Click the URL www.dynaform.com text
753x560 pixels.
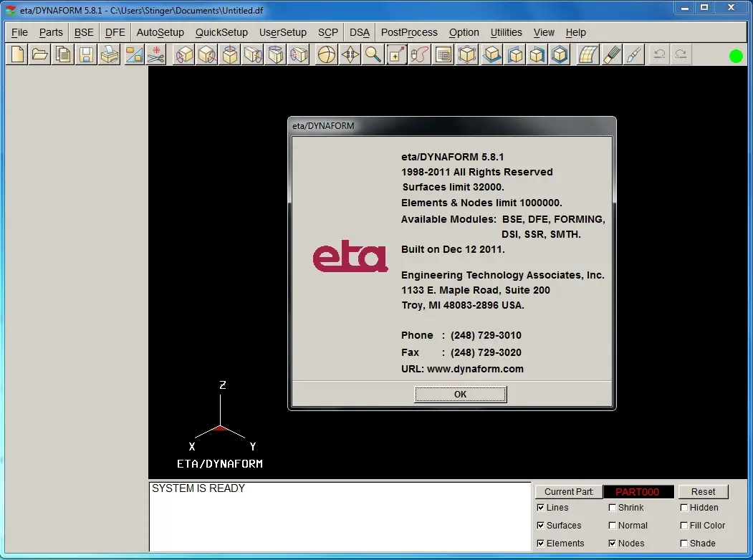462,369
